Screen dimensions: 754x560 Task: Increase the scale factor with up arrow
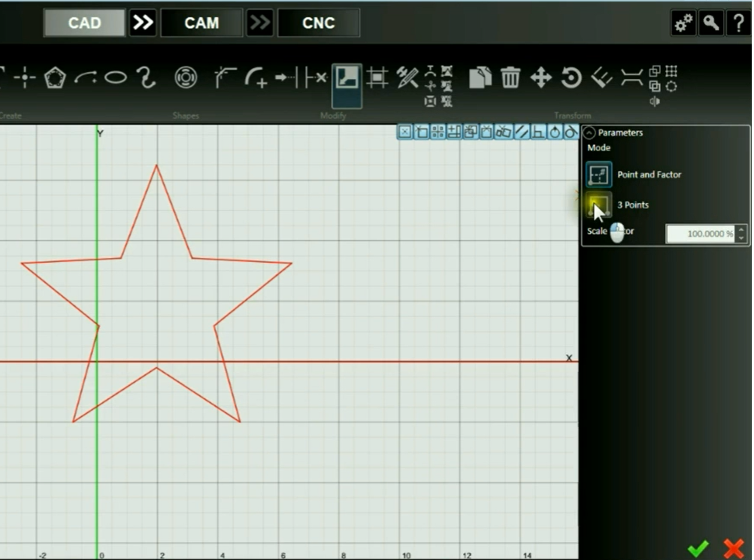point(741,229)
